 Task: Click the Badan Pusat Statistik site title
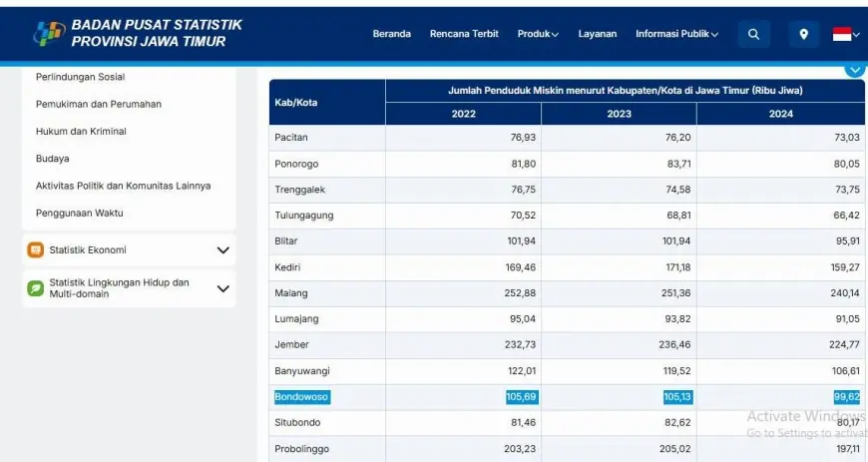coord(157,33)
